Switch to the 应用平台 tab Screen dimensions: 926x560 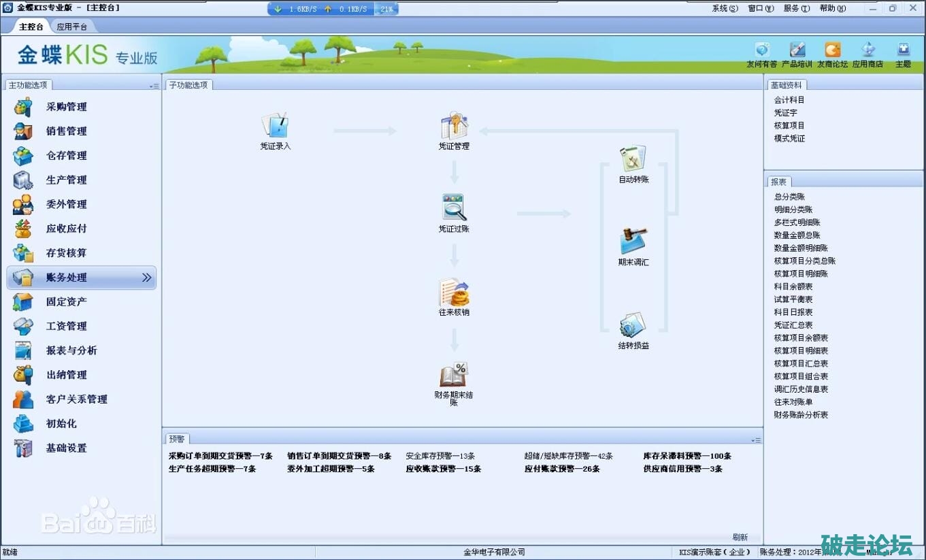(x=71, y=27)
